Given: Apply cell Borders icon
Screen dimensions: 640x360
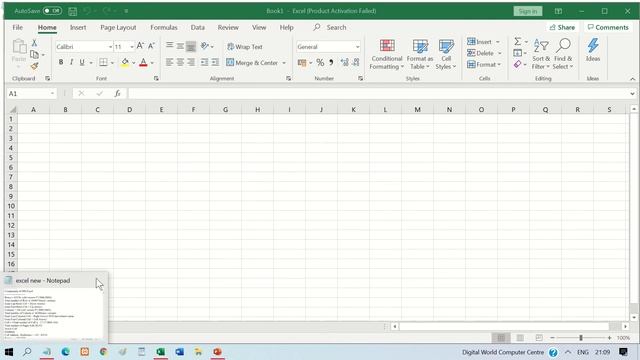Looking at the screenshot, I should [103, 62].
